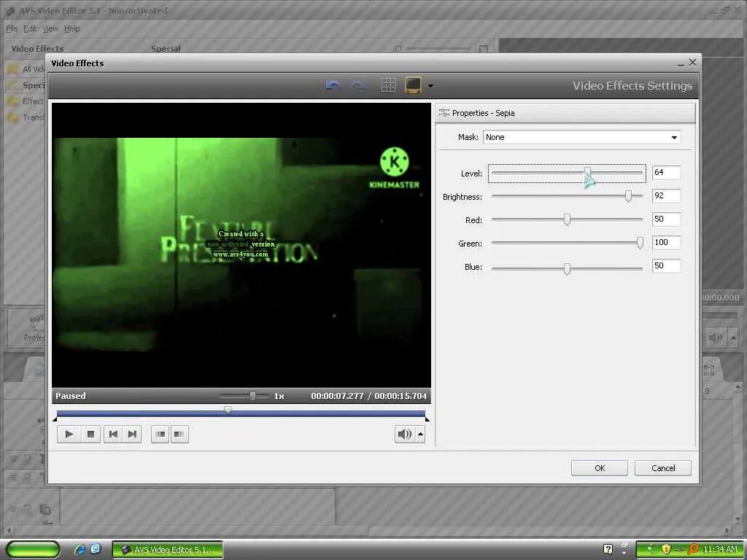Click the Brightness value field showing 92
Screen dimensions: 747x560
pyautogui.click(x=666, y=195)
